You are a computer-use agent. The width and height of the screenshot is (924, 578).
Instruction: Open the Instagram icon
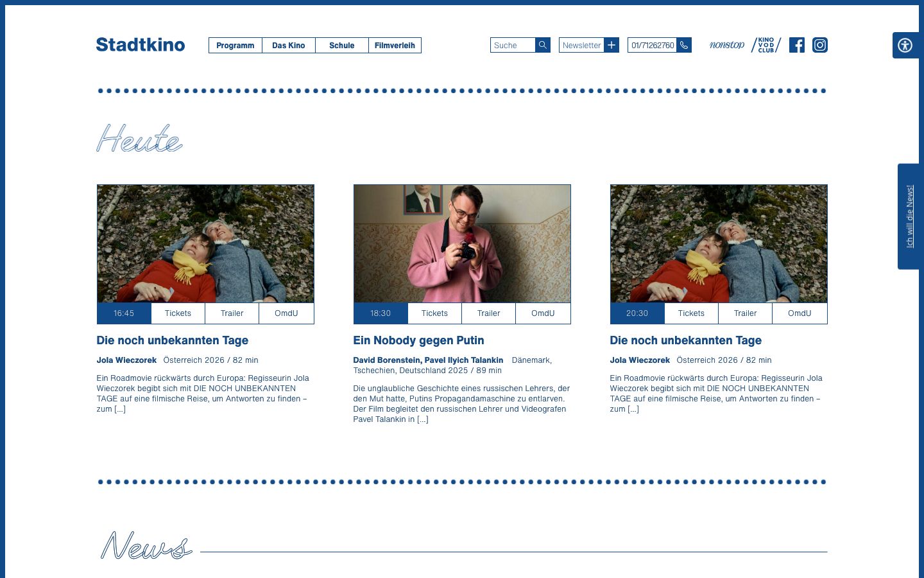tap(820, 45)
